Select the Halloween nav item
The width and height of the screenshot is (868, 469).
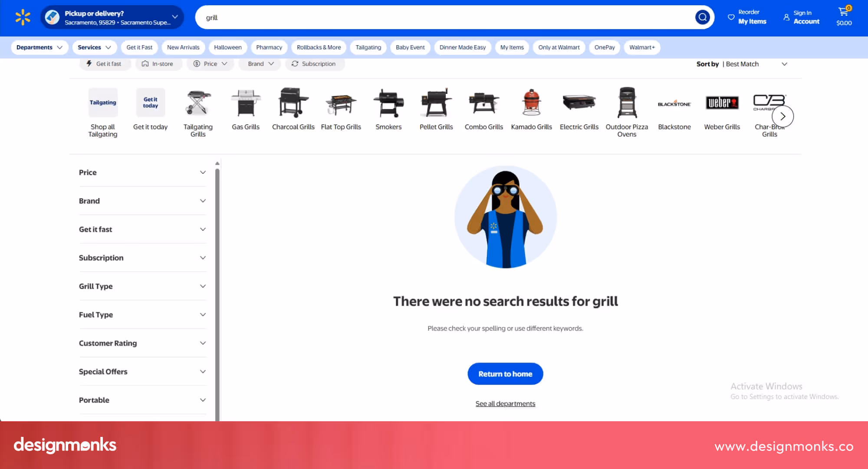coord(227,47)
